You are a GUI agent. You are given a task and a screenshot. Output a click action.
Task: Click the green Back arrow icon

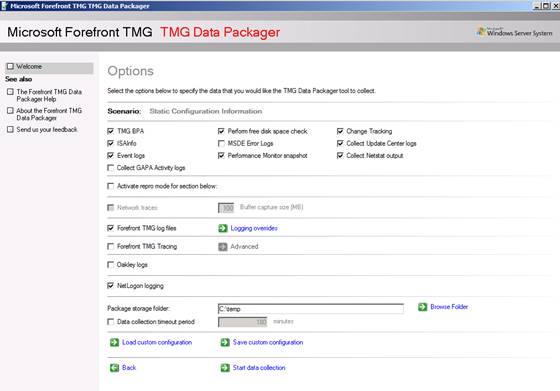click(114, 368)
